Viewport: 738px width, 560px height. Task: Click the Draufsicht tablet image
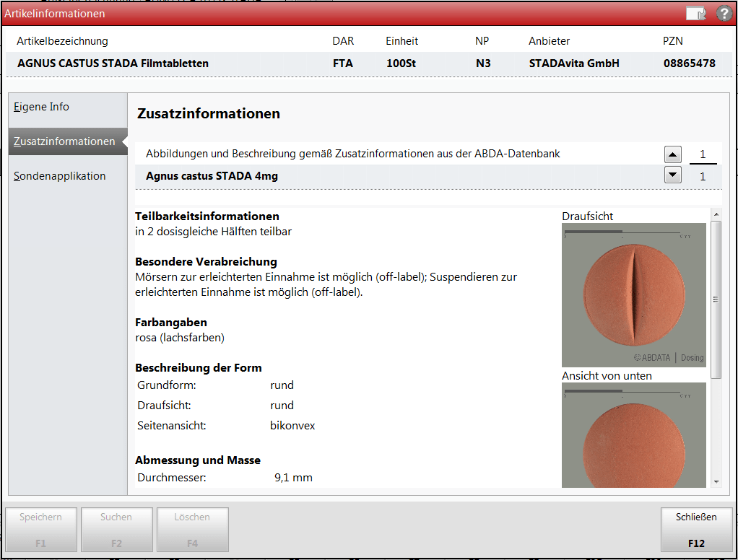click(x=634, y=295)
